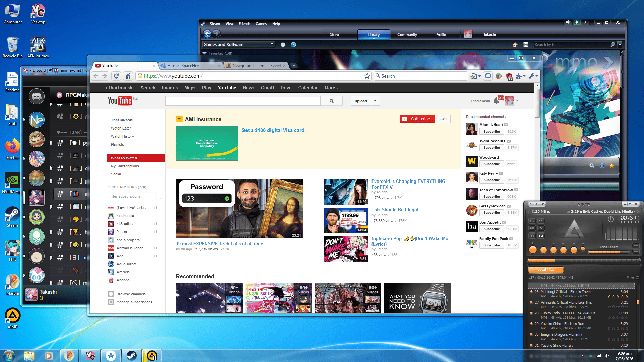This screenshot has width=644, height=362.
Task: Toggle A-B repeat in AIMP
Action: (532, 221)
